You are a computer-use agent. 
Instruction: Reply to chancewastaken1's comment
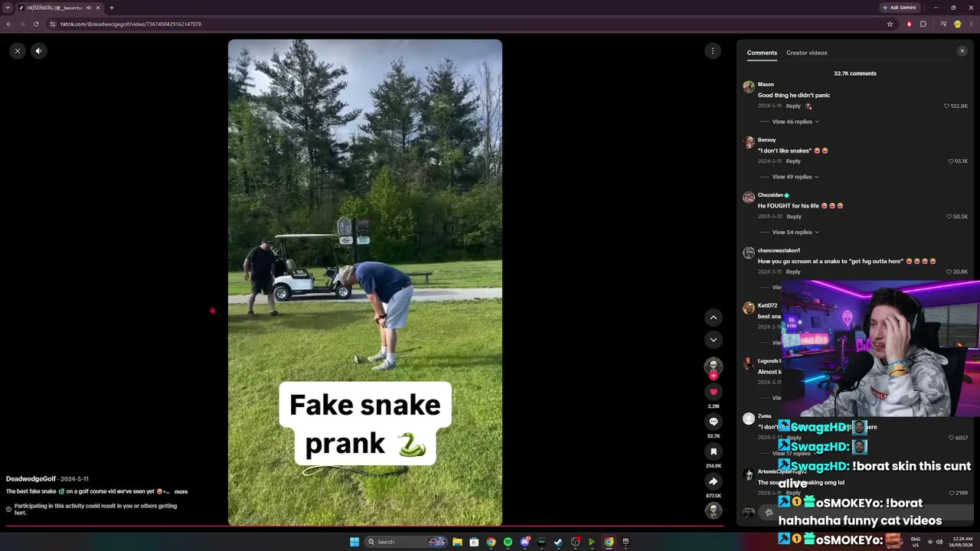click(793, 272)
